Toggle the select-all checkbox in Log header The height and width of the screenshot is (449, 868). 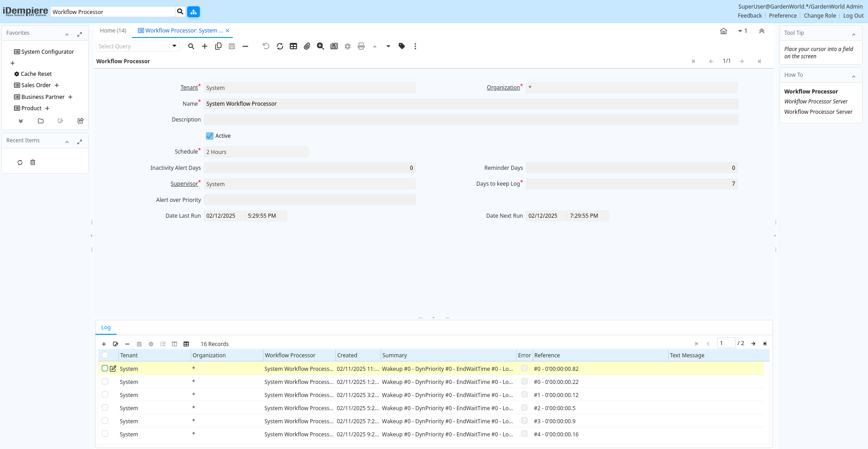(x=105, y=355)
